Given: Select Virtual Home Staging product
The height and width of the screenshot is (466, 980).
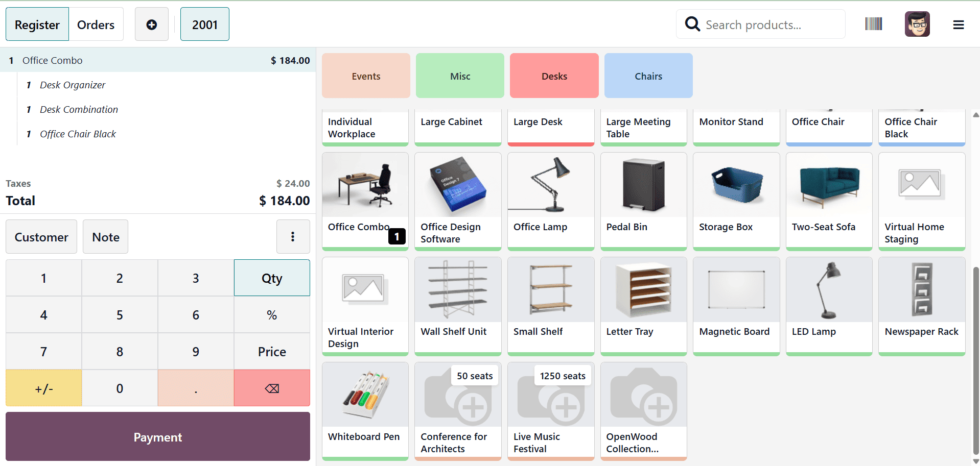Looking at the screenshot, I should (x=922, y=201).
